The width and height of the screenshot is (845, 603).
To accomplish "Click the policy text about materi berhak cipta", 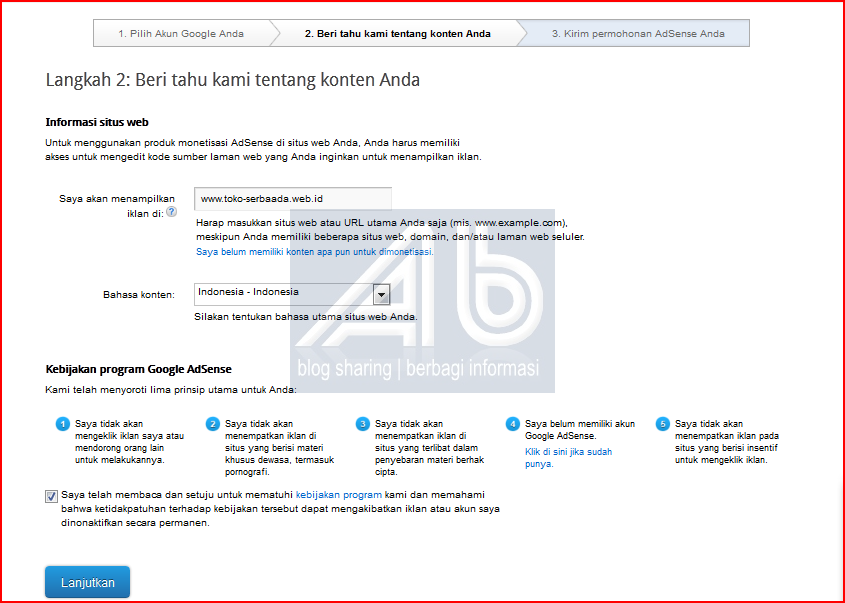I will tap(430, 448).
